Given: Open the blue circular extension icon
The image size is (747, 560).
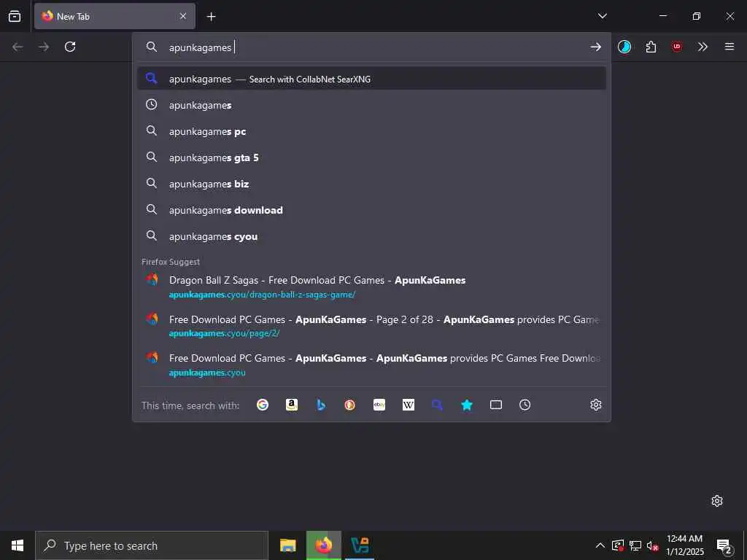Looking at the screenshot, I should (x=624, y=47).
